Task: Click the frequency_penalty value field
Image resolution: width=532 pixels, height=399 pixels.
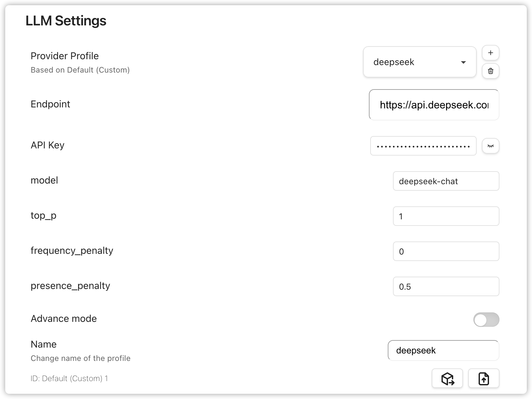Action: point(446,251)
